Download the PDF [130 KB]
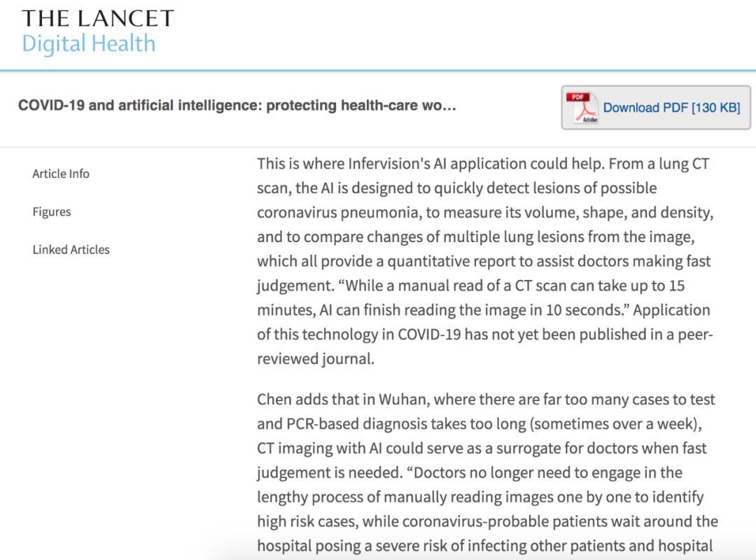The height and width of the screenshot is (560, 756). [x=671, y=108]
